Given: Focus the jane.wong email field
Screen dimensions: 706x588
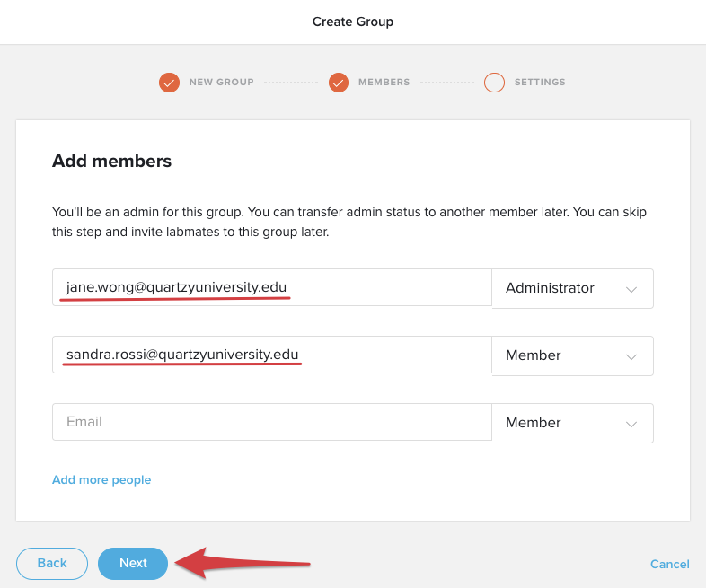Looking at the screenshot, I should (272, 287).
